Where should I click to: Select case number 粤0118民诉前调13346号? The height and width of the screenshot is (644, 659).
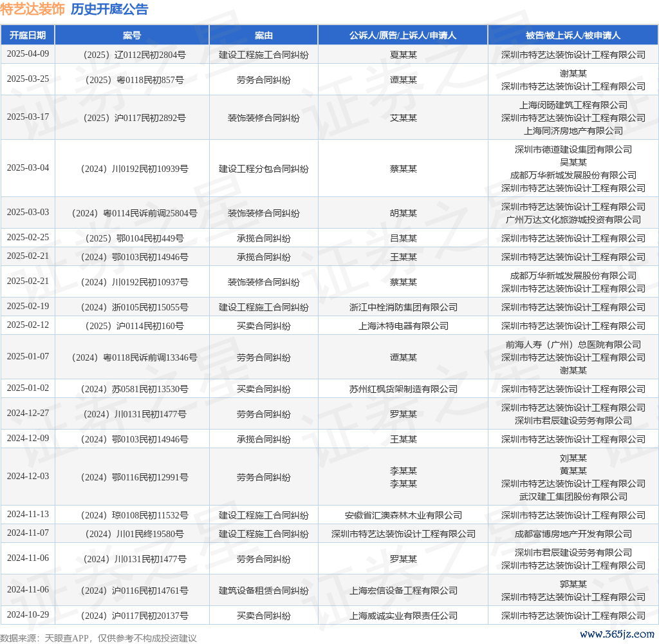pyautogui.click(x=135, y=357)
